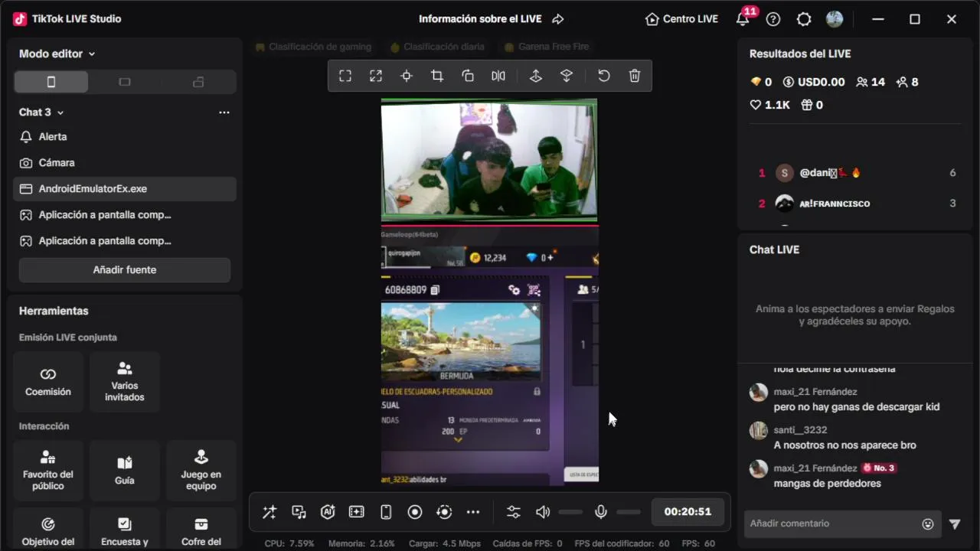Center the selected source with crosshair icon
The width and height of the screenshot is (980, 551).
[407, 76]
